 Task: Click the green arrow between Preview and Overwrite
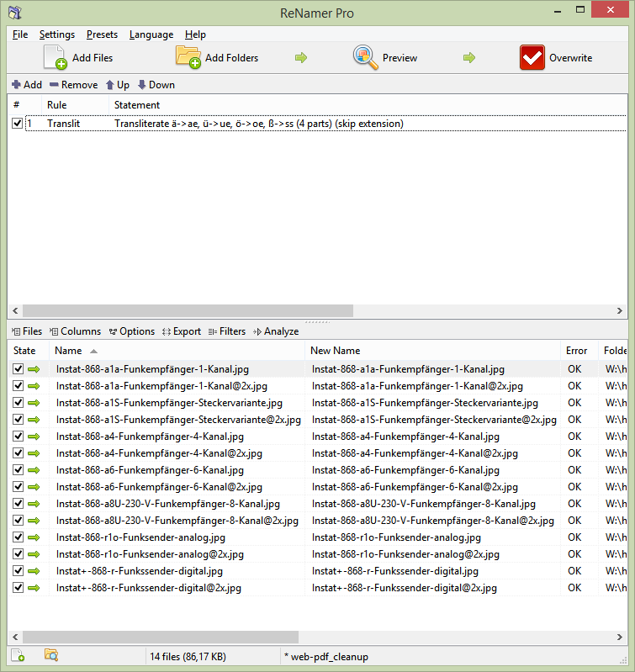point(469,57)
